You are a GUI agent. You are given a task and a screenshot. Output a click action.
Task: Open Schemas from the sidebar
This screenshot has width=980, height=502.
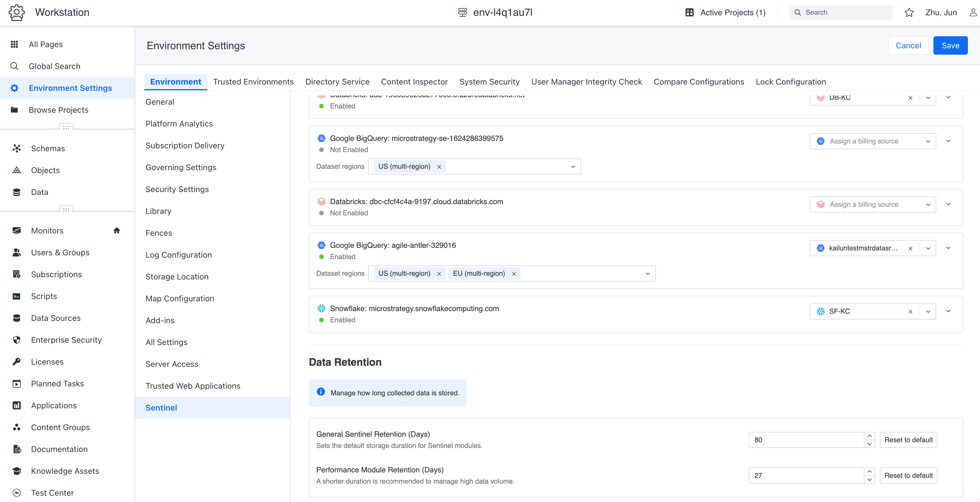click(48, 148)
